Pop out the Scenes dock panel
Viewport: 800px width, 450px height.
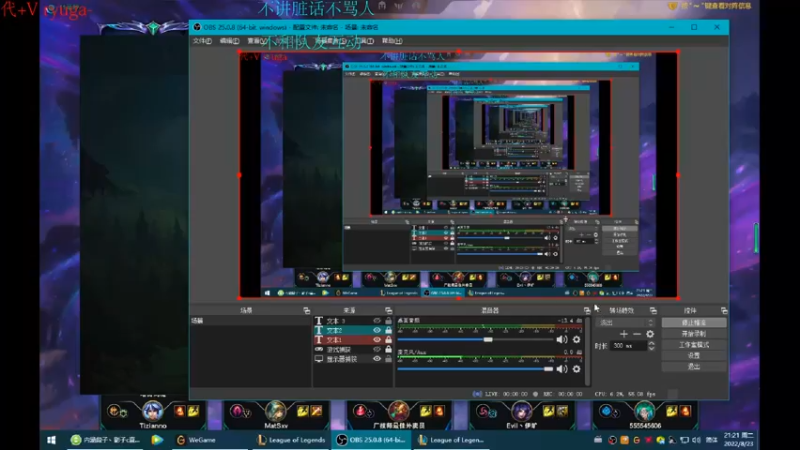click(306, 311)
